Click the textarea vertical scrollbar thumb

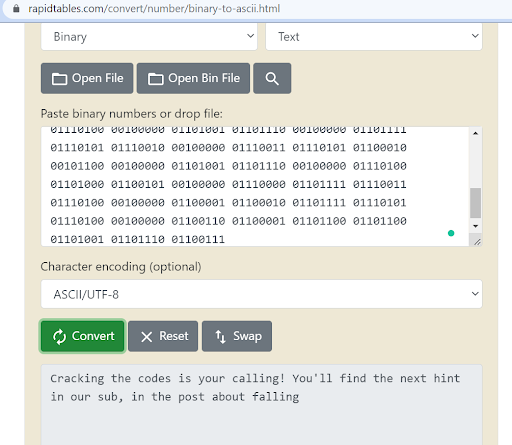click(x=476, y=203)
